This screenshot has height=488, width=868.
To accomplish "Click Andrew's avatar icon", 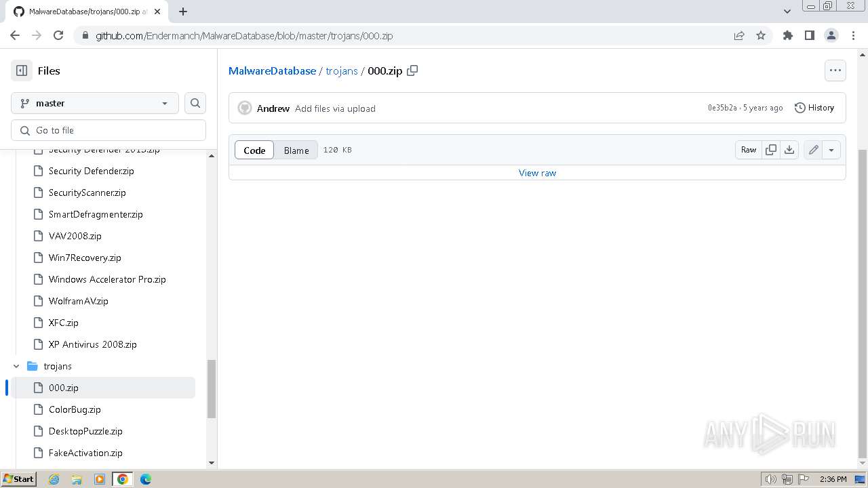I will click(x=245, y=108).
